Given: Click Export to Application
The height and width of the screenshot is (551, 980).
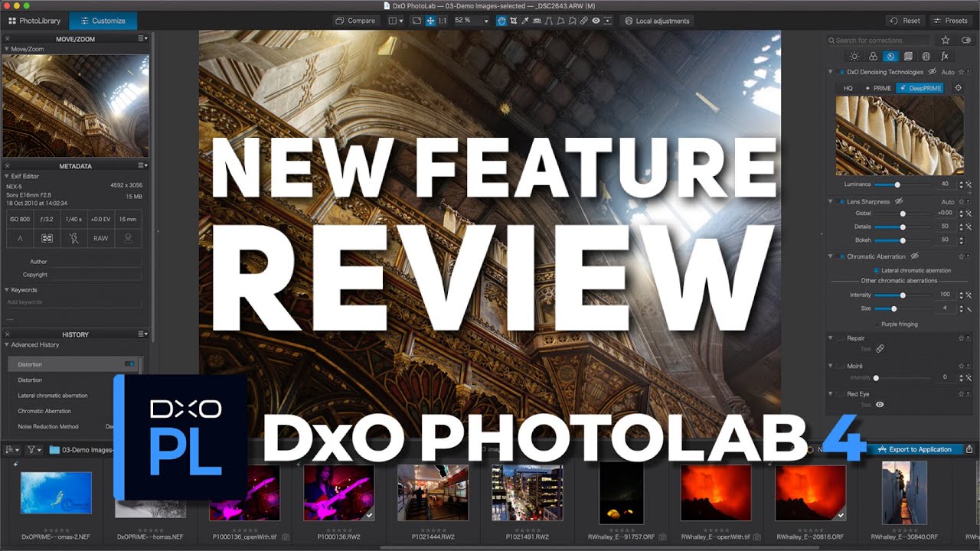Looking at the screenshot, I should (915, 449).
